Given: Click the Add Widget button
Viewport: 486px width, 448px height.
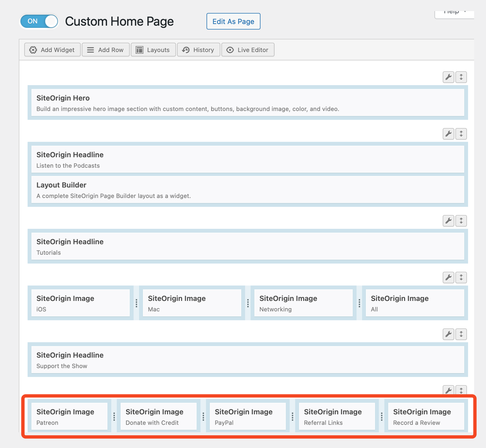Looking at the screenshot, I should (x=52, y=50).
